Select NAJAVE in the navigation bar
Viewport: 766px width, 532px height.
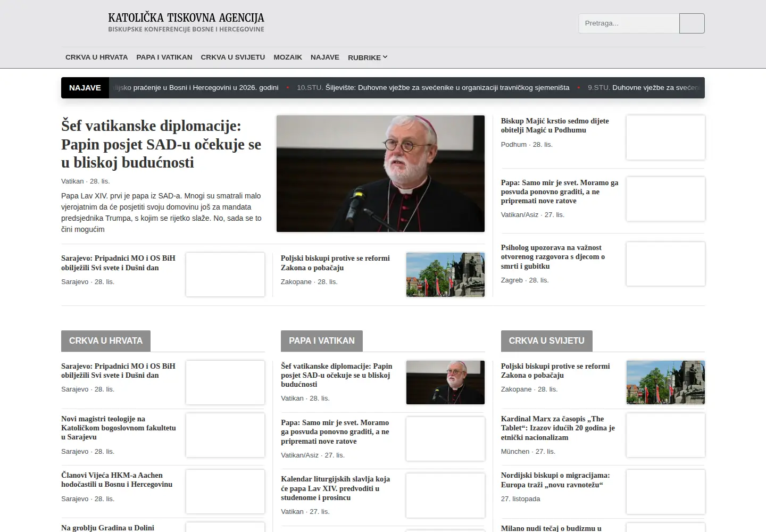pyautogui.click(x=325, y=57)
